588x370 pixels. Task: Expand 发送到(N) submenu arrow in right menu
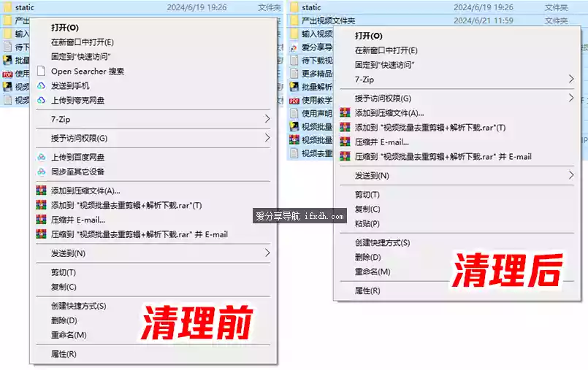tap(570, 175)
